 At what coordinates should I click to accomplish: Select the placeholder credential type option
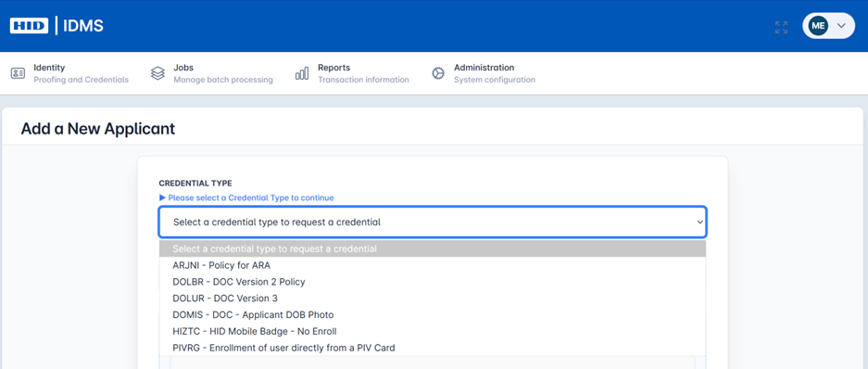433,248
